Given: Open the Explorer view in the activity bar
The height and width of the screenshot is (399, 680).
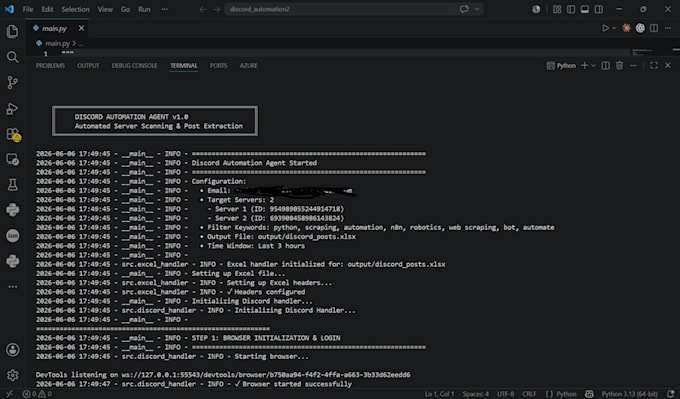Looking at the screenshot, I should 13,31.
